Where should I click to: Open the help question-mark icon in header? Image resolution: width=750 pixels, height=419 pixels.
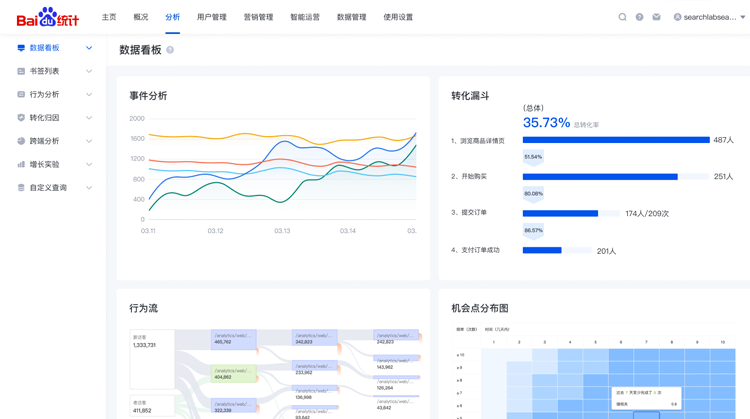click(x=640, y=17)
